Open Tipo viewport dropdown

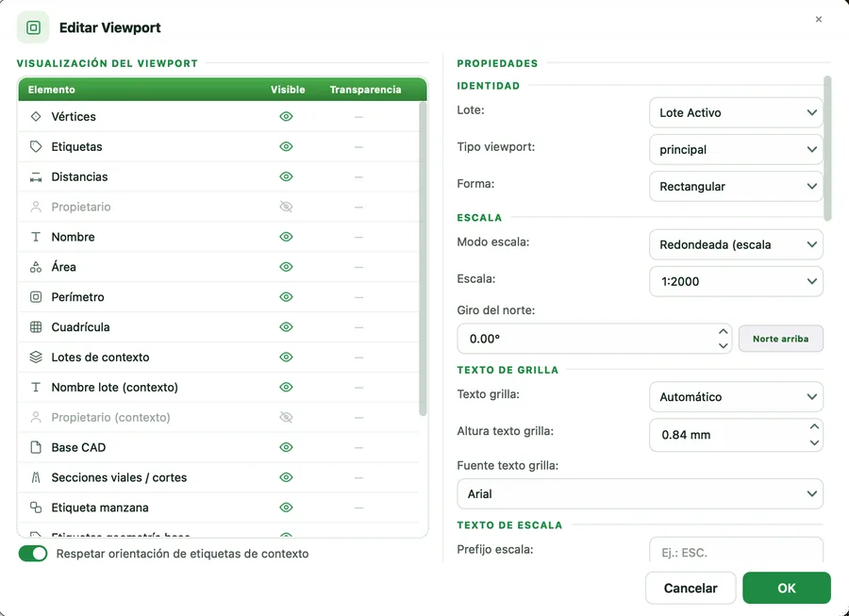pos(736,149)
